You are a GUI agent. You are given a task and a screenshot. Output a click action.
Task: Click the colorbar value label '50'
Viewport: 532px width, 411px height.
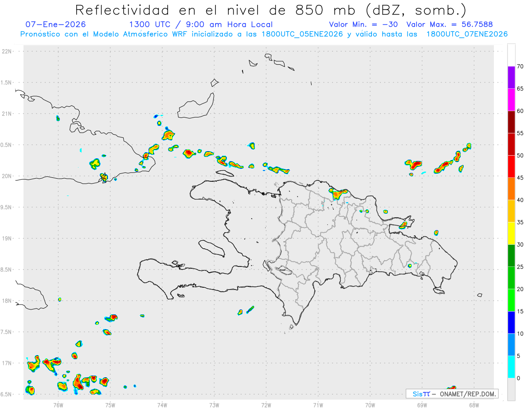pos(521,156)
